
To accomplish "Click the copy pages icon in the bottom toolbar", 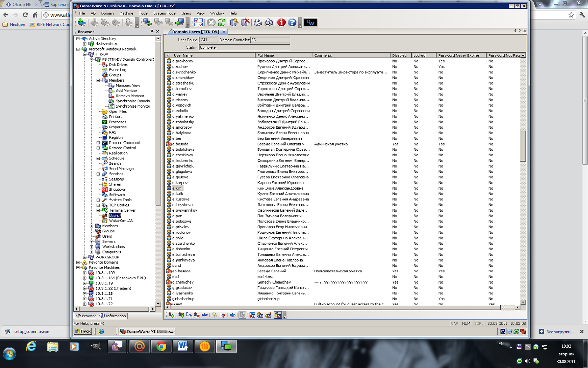I will coord(189,315).
